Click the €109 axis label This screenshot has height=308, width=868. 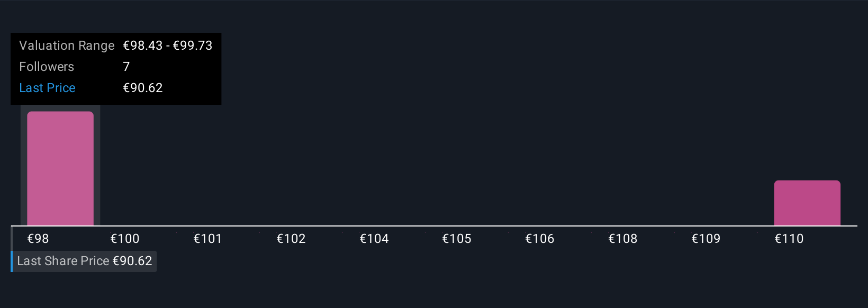point(706,239)
